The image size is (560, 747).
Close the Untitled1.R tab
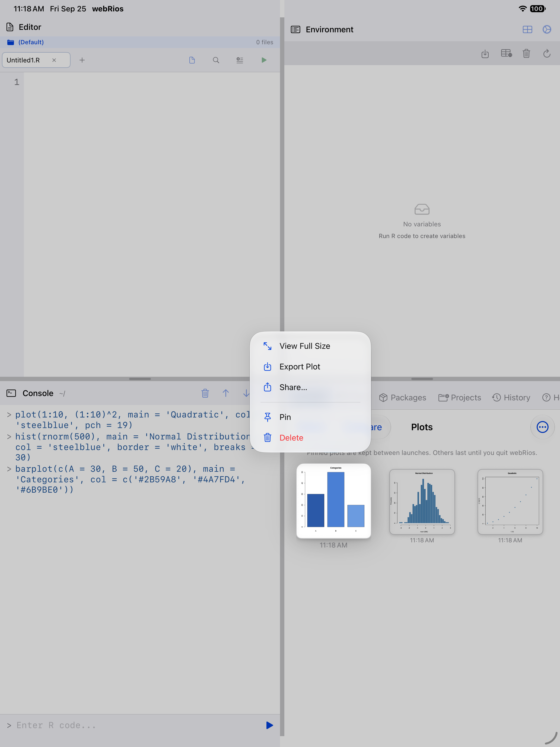coord(54,60)
